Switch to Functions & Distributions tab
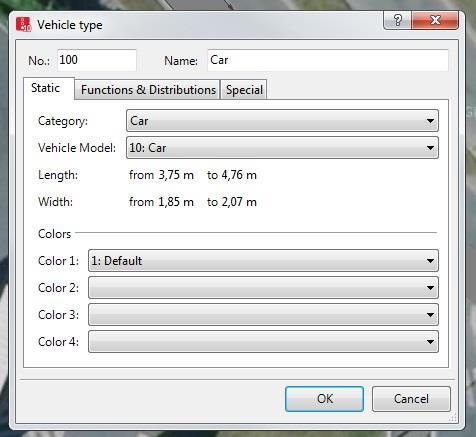This screenshot has height=437, width=476. pos(148,90)
